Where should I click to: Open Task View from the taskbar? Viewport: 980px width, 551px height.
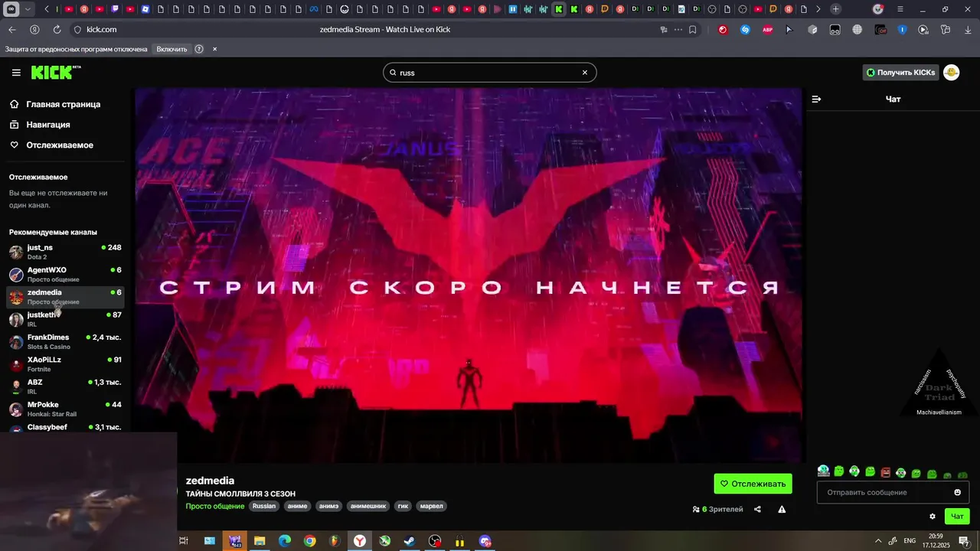coord(184,541)
